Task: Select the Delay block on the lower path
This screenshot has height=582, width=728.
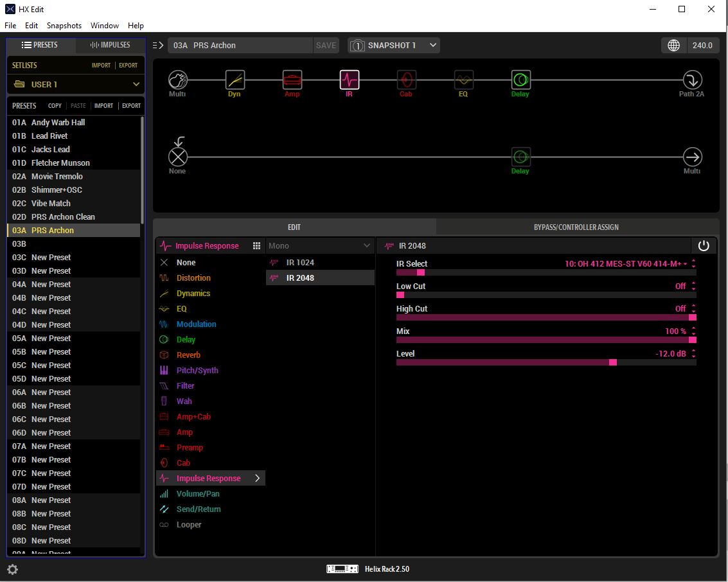Action: 520,157
